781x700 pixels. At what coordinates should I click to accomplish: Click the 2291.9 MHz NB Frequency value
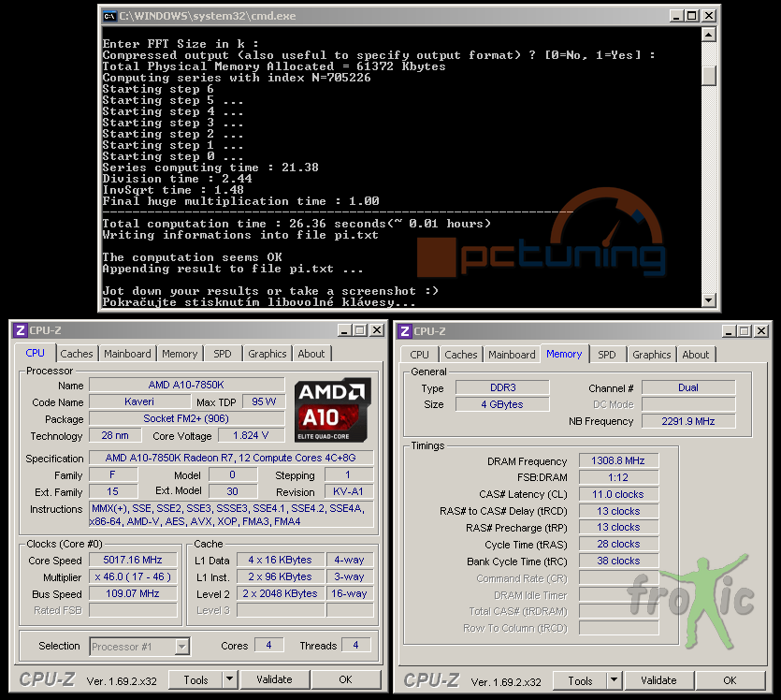click(688, 421)
